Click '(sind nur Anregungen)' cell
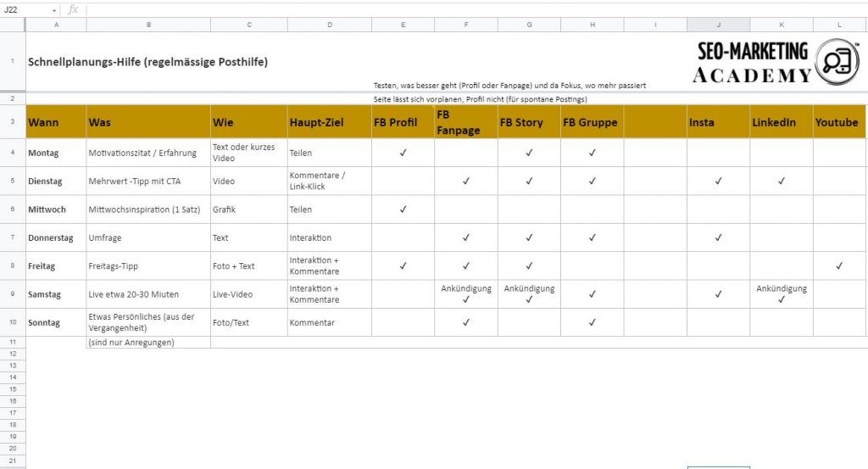The width and height of the screenshot is (868, 469). click(x=148, y=342)
